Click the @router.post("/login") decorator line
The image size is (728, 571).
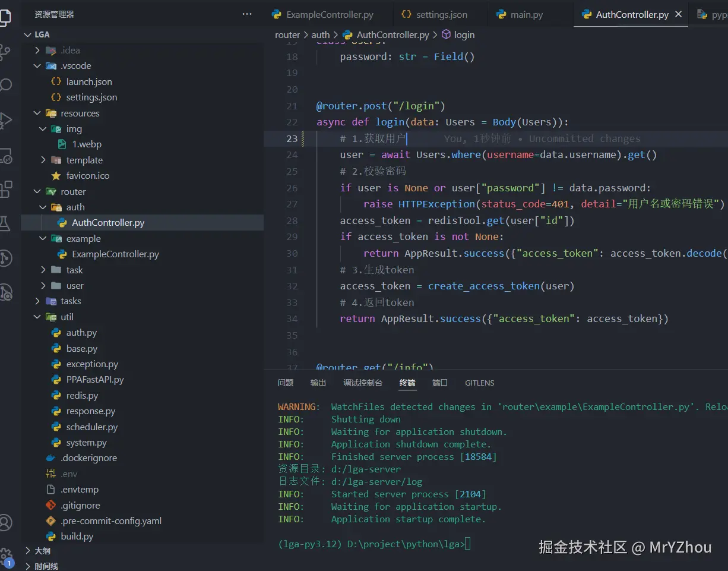coord(381,106)
